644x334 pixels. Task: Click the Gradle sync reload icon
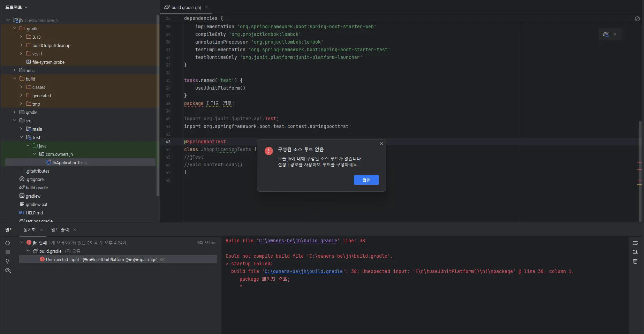pyautogui.click(x=8, y=243)
